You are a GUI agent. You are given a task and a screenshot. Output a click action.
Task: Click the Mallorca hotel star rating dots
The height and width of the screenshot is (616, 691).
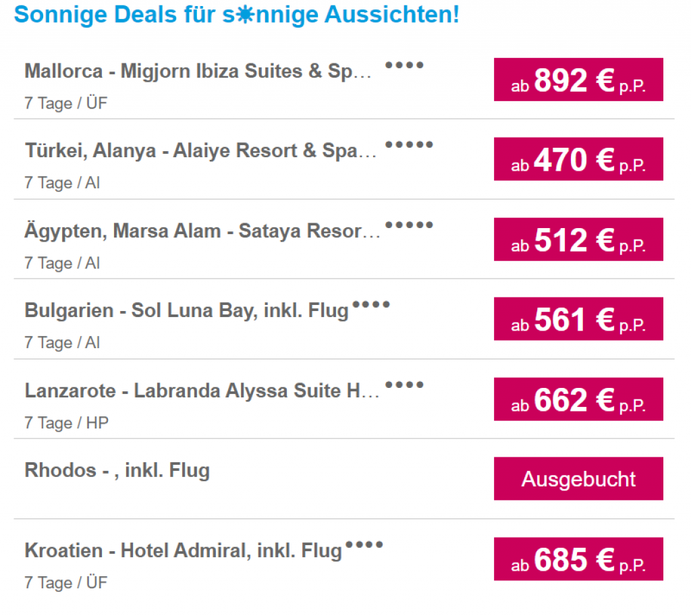(x=404, y=65)
